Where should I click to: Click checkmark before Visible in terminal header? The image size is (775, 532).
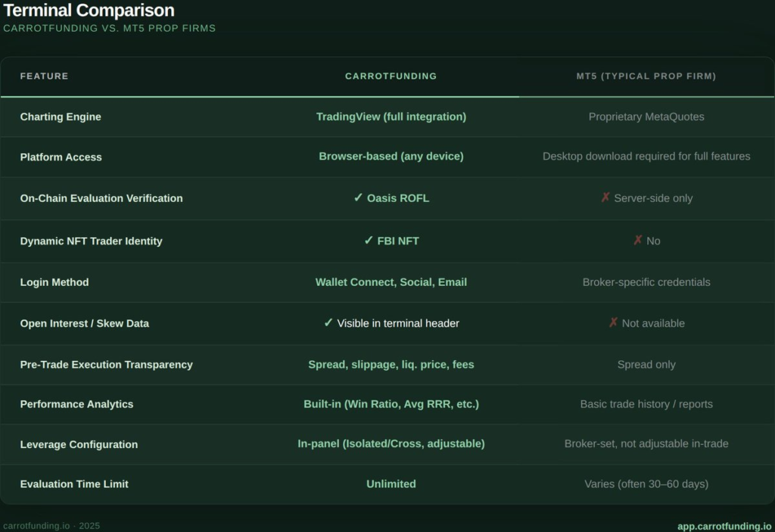coord(328,323)
